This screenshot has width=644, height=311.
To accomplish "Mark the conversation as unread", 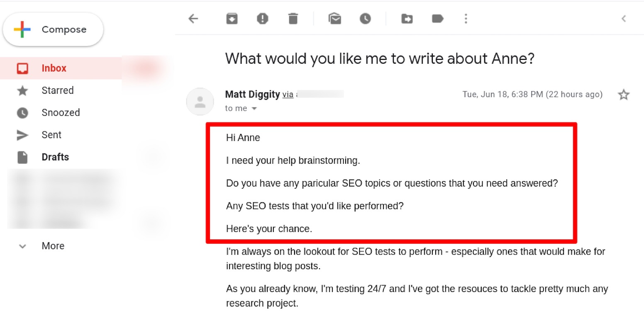I will pyautogui.click(x=334, y=18).
